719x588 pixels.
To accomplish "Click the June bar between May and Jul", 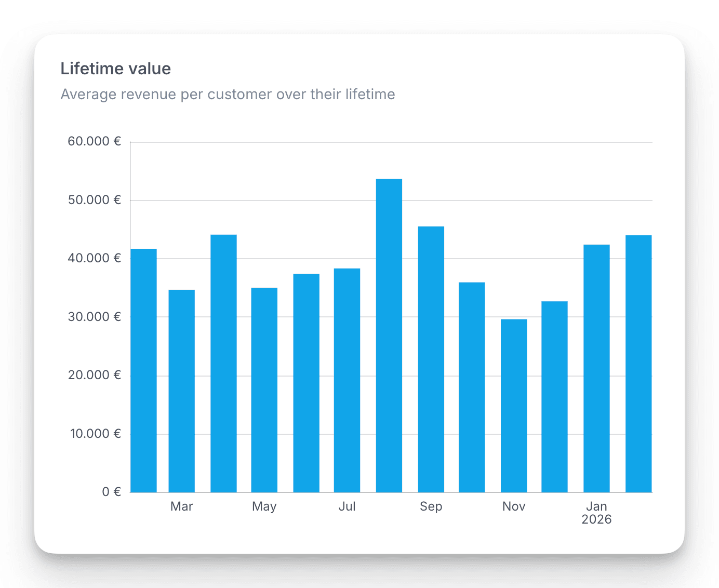I will (306, 383).
